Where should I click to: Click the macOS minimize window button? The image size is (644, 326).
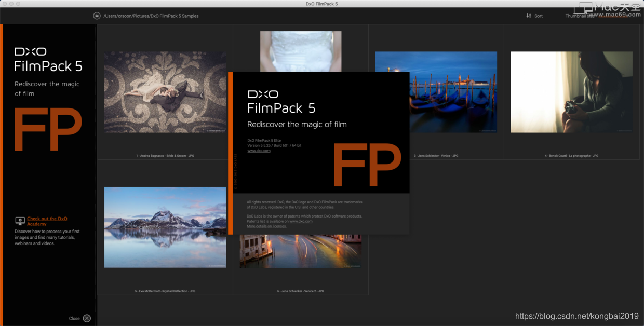[x=11, y=4]
